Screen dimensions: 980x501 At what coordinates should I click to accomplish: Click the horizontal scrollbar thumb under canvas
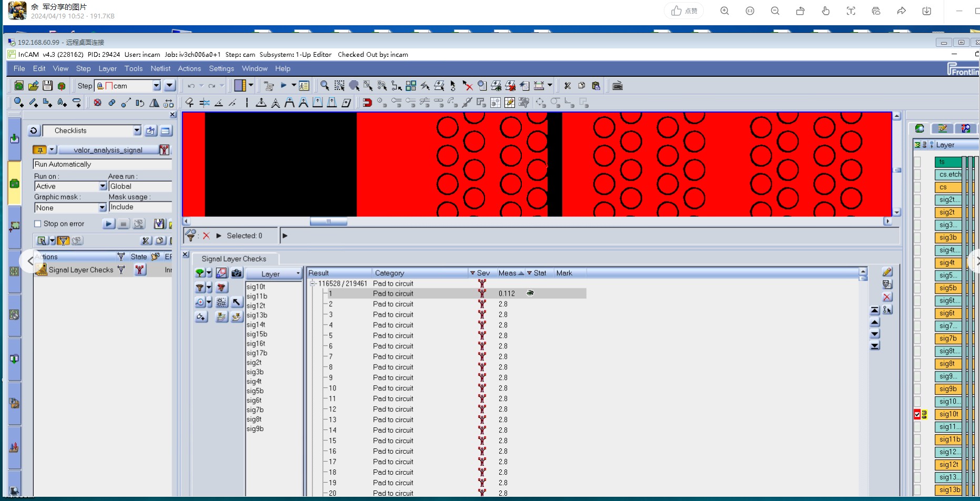coord(329,222)
